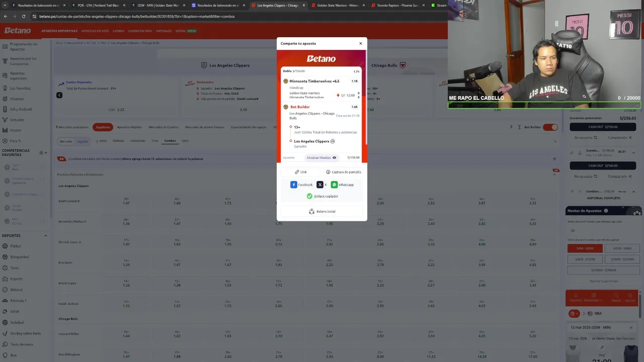Switch to Mercado view toggle

click(x=66, y=141)
